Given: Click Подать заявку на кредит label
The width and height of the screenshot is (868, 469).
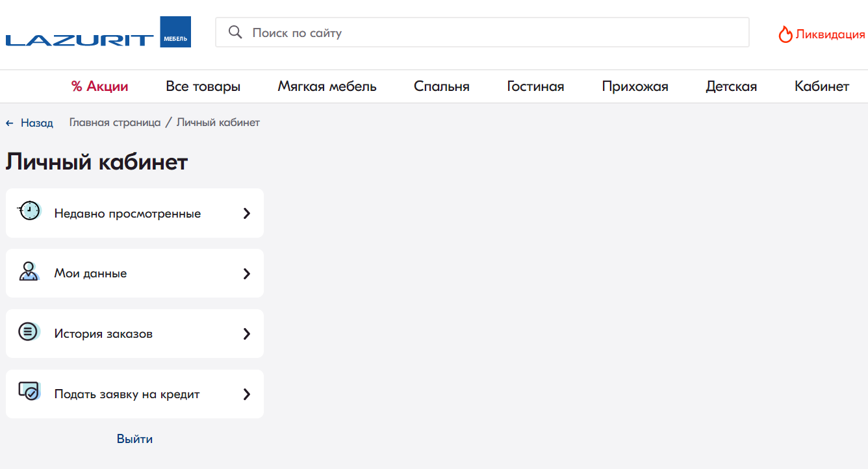Looking at the screenshot, I should pyautogui.click(x=127, y=394).
